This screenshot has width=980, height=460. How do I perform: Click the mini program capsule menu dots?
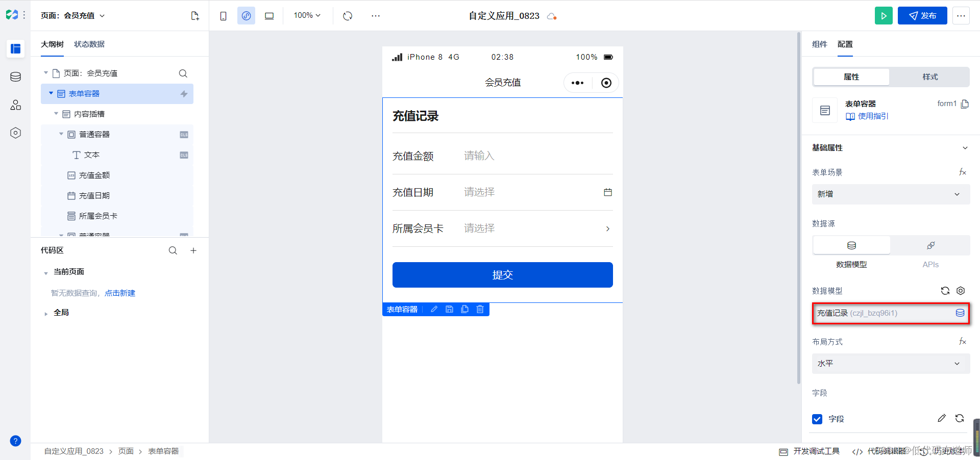(x=577, y=83)
